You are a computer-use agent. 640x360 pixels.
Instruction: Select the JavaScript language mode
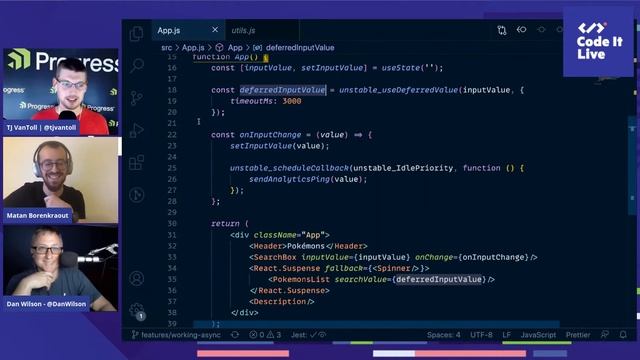click(x=538, y=335)
